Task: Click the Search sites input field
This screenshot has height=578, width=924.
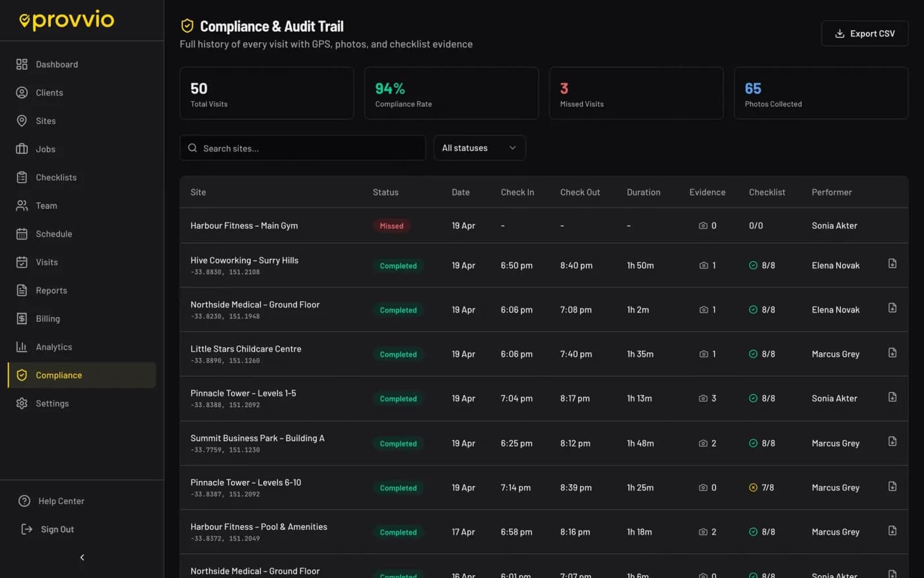Action: pyautogui.click(x=303, y=148)
